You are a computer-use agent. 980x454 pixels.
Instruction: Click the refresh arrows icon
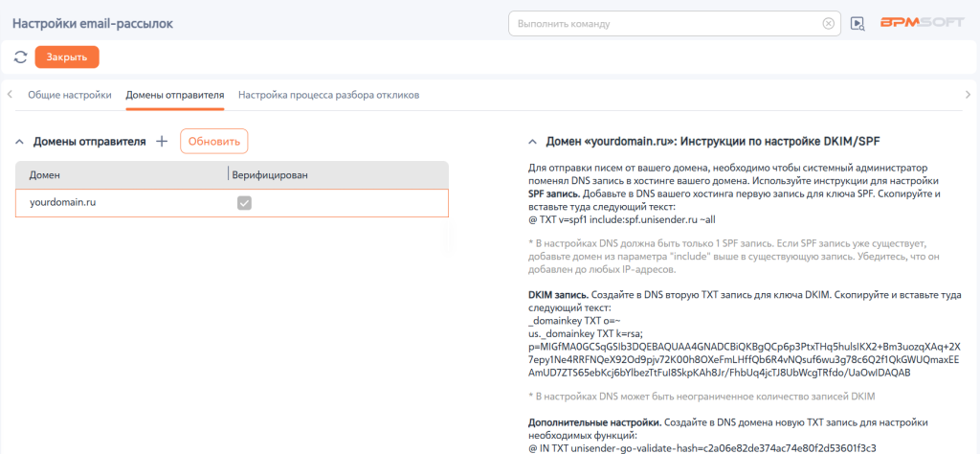point(21,57)
